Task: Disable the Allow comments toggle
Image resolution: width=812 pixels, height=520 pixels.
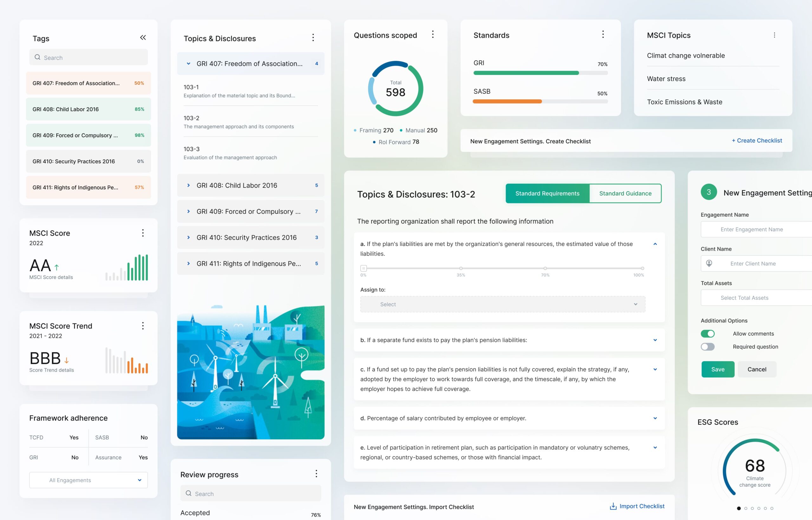Action: tap(708, 334)
